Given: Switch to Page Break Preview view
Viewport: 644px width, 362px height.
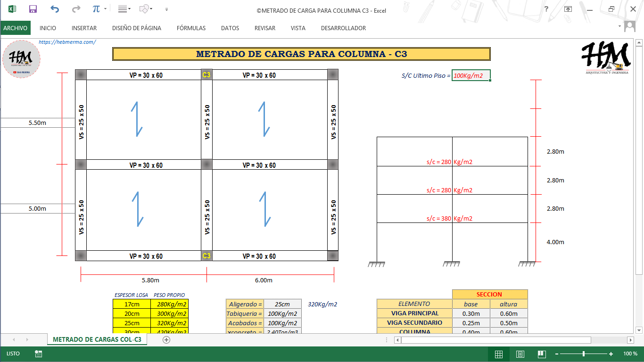Looking at the screenshot, I should [x=542, y=354].
